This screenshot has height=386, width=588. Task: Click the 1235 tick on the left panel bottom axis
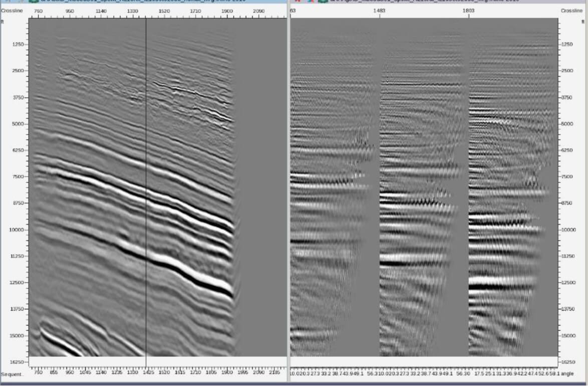coord(117,372)
